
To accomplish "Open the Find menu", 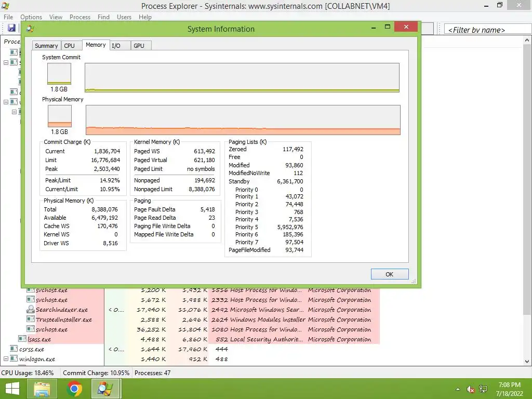I will (x=103, y=17).
